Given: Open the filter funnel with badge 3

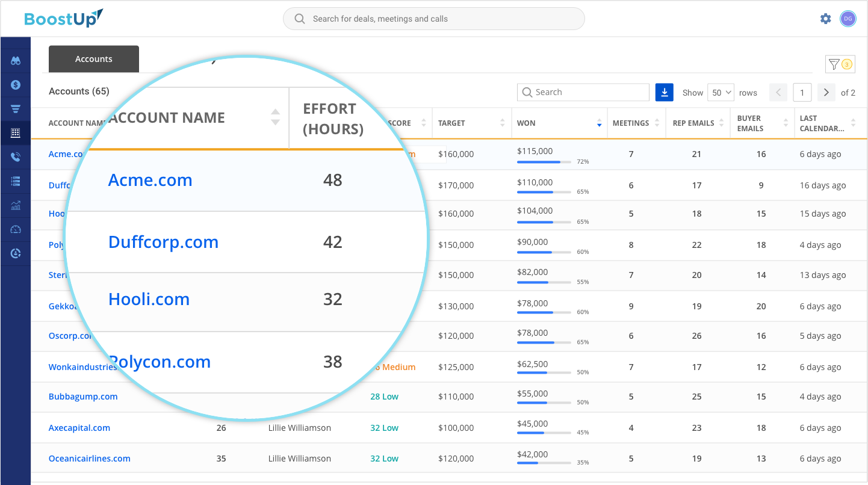Looking at the screenshot, I should pyautogui.click(x=840, y=64).
